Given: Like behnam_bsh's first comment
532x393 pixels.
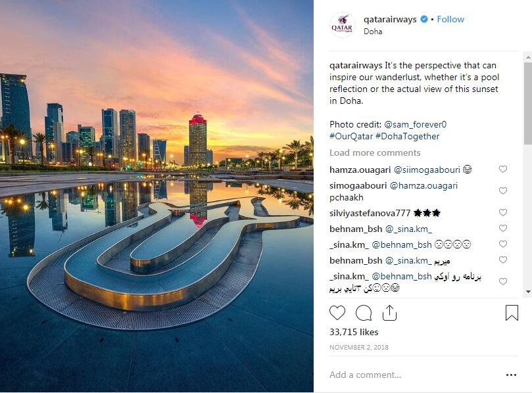Looking at the screenshot, I should click(x=503, y=228).
